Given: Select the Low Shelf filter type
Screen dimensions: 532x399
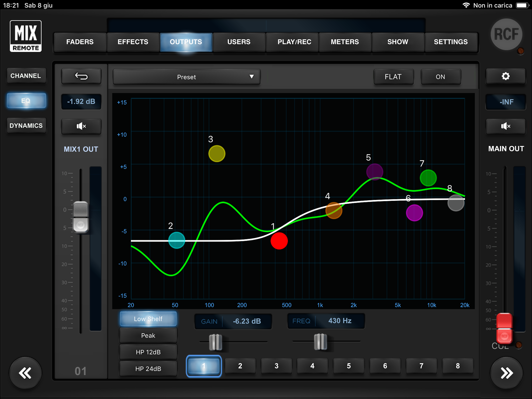Looking at the screenshot, I should (x=148, y=319).
